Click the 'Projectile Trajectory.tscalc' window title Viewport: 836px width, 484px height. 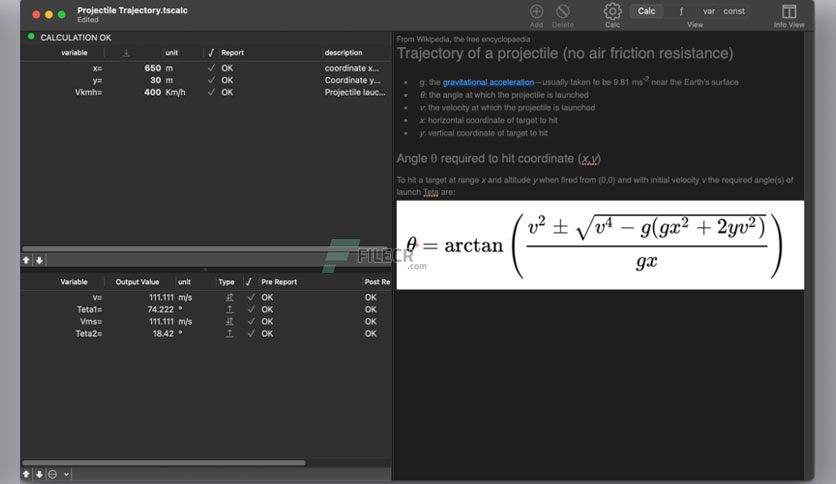pos(132,10)
